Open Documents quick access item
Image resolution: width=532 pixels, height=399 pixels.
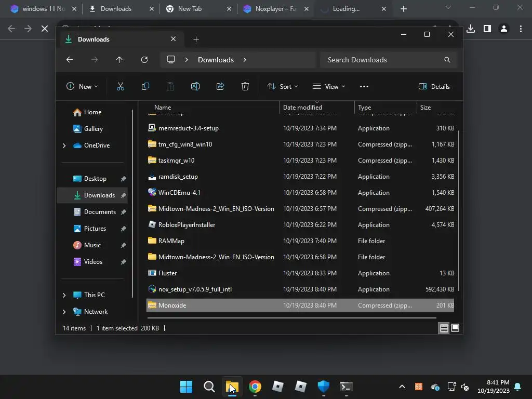tap(92, 212)
